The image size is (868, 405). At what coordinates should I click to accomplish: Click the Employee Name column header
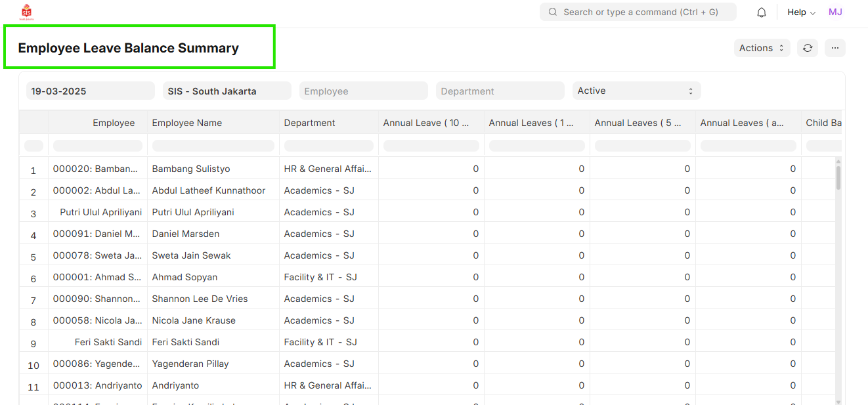pyautogui.click(x=187, y=123)
